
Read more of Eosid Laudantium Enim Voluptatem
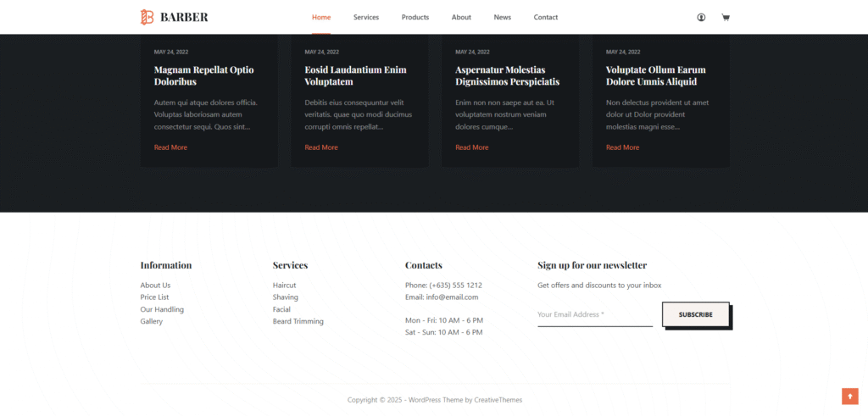click(x=321, y=147)
